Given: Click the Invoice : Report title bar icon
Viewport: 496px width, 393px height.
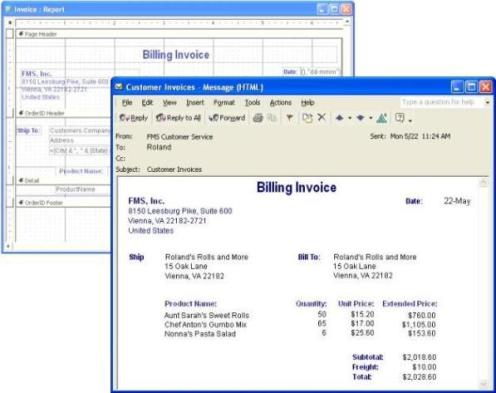Looking at the screenshot, I should [x=8, y=9].
